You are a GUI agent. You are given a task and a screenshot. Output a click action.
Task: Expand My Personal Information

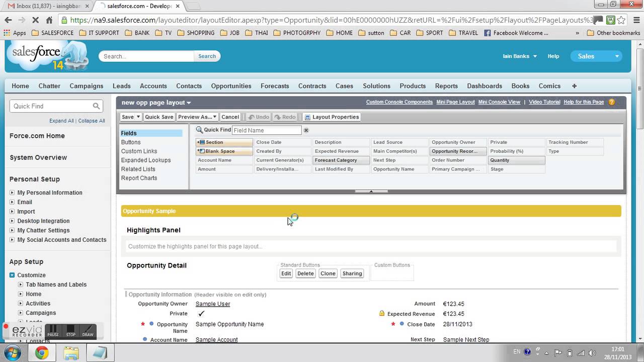12,193
